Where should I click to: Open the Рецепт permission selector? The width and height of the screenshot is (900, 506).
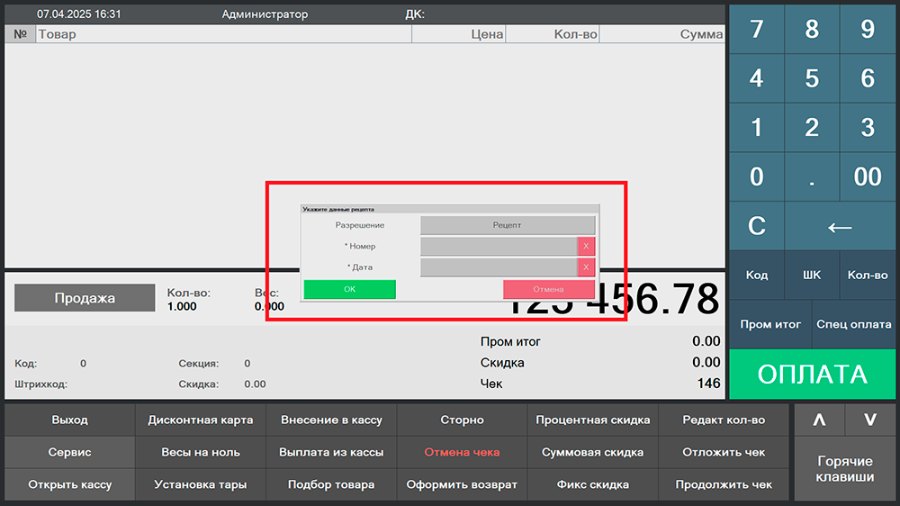tap(507, 225)
